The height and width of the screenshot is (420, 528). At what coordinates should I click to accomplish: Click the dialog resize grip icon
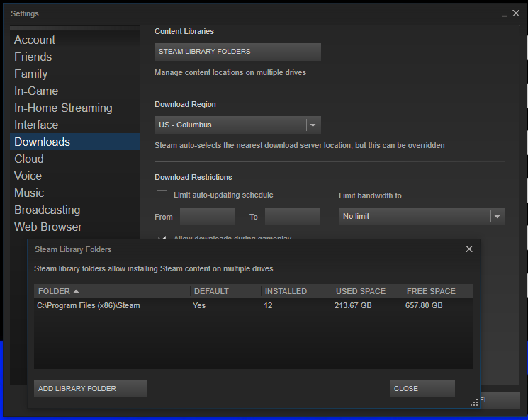point(474,402)
